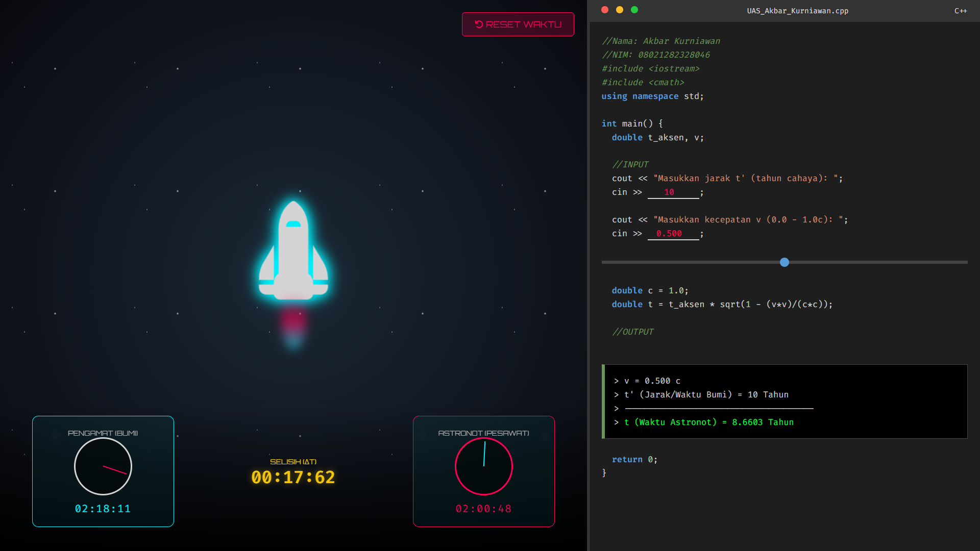Click the 02:00:48 astronaut digital time
Viewport: 980px width, 551px height.
click(x=483, y=509)
